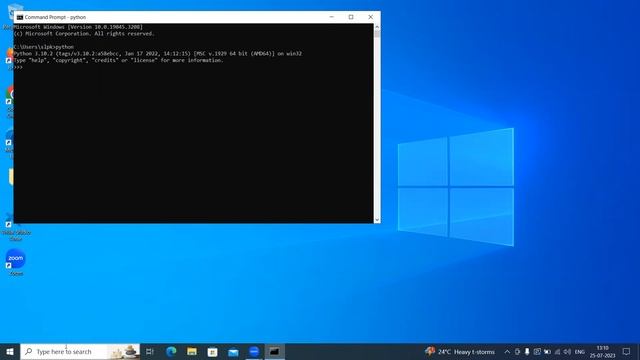Open the notification center
Screen dimensions: 640x360
click(627, 351)
